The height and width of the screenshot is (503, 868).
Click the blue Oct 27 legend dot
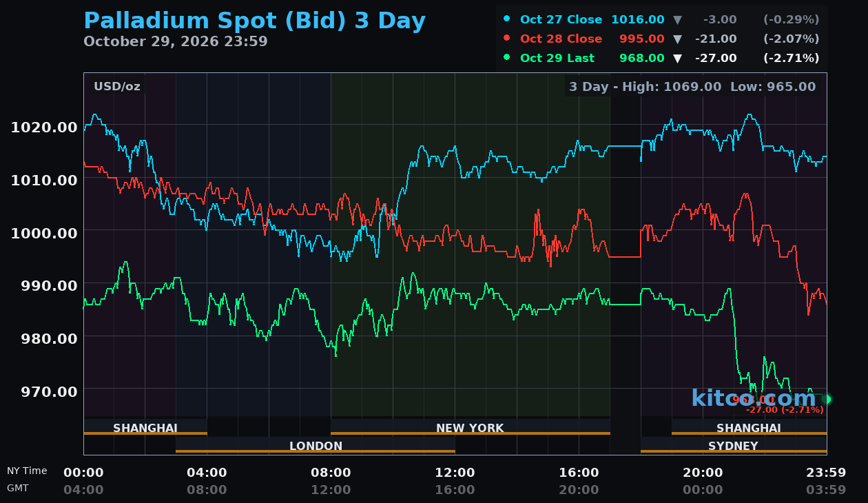coord(507,19)
